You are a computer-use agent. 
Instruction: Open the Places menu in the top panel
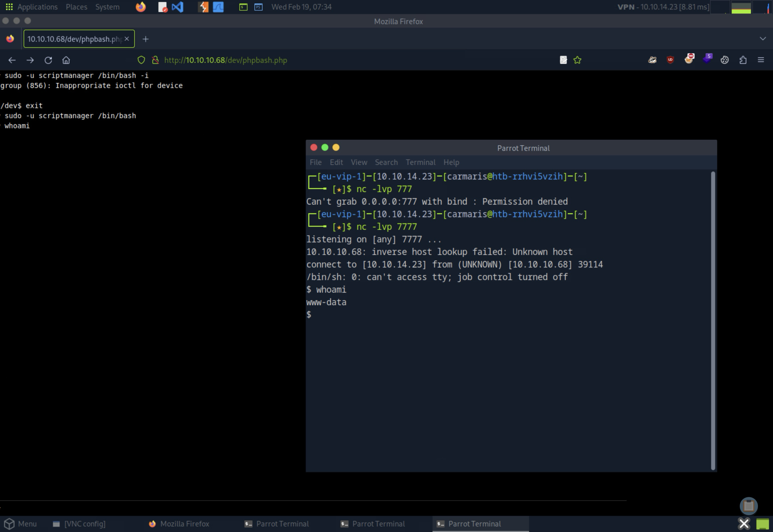tap(76, 7)
